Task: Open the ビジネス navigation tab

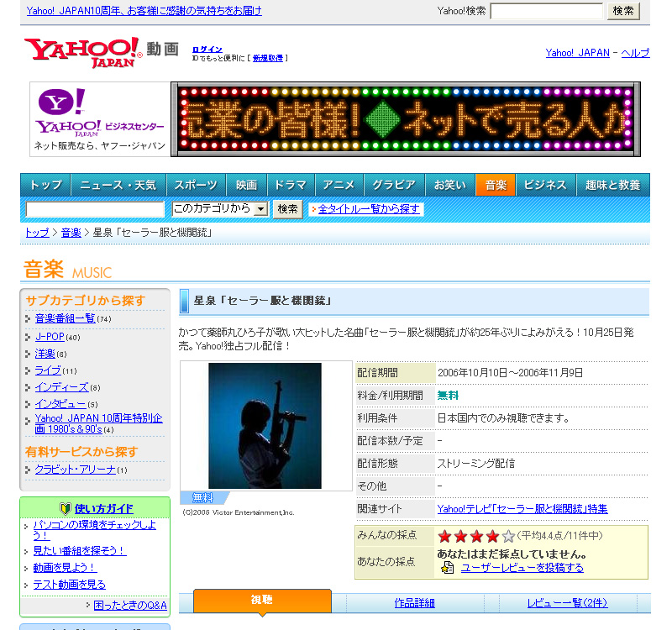Action: 545,185
